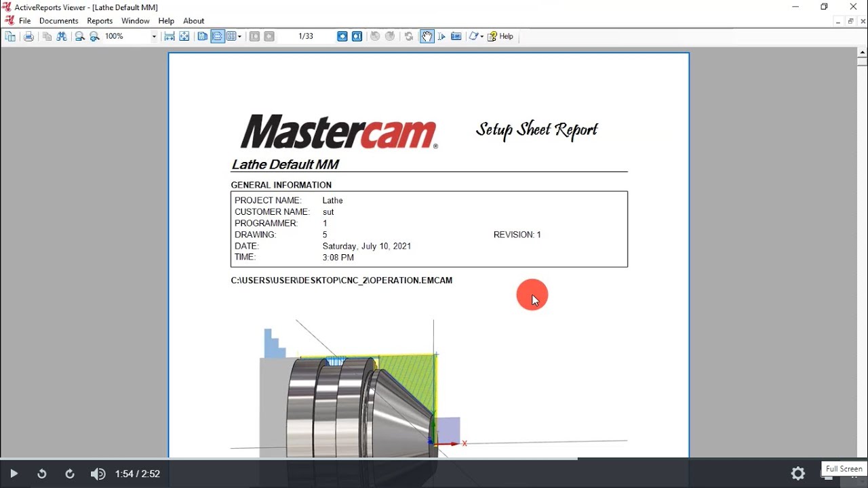Click the Snapshot tool icon
This screenshot has width=868, height=488.
456,37
